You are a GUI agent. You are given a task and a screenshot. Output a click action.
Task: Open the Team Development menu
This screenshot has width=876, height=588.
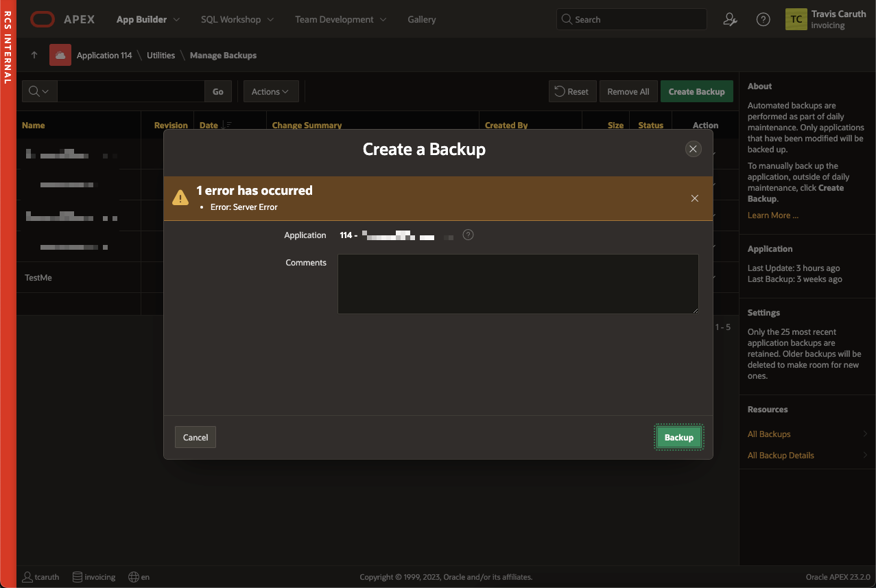point(341,19)
